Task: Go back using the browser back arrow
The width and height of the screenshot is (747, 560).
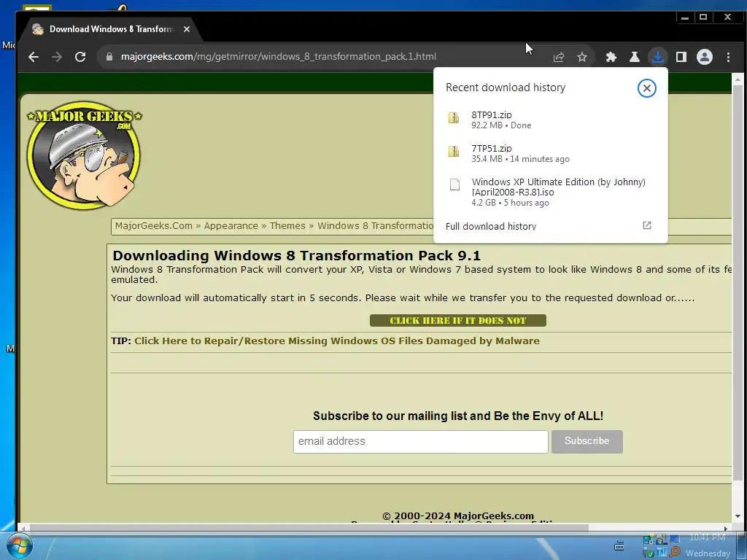Action: tap(34, 57)
